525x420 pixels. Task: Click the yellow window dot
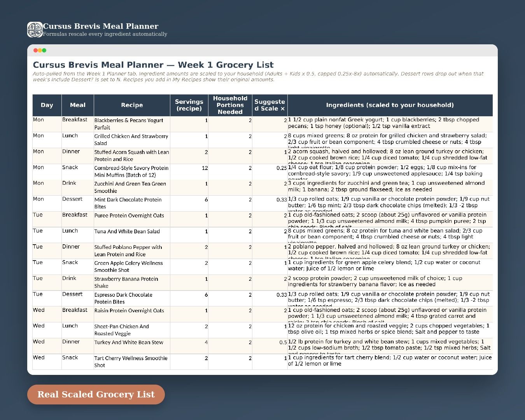[40, 50]
